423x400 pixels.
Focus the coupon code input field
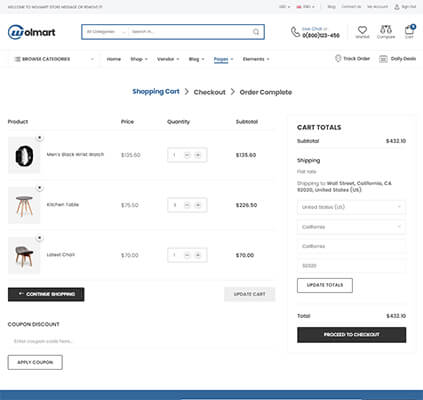click(141, 341)
